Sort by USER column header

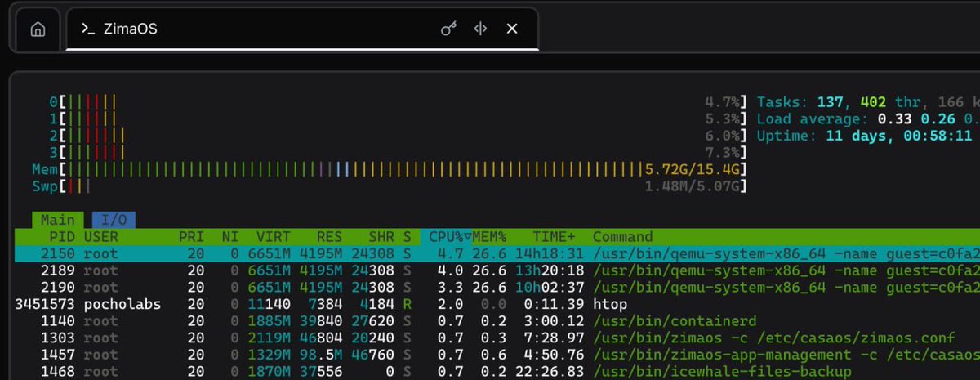point(101,236)
